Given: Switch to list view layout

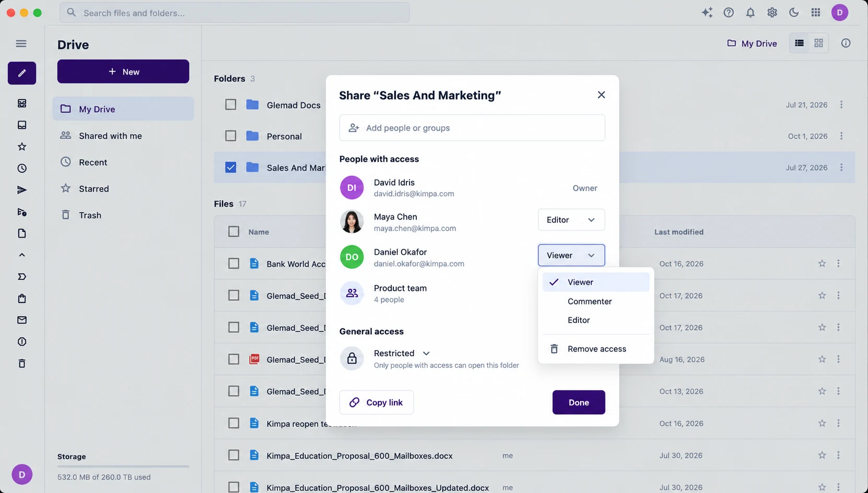Looking at the screenshot, I should 799,43.
